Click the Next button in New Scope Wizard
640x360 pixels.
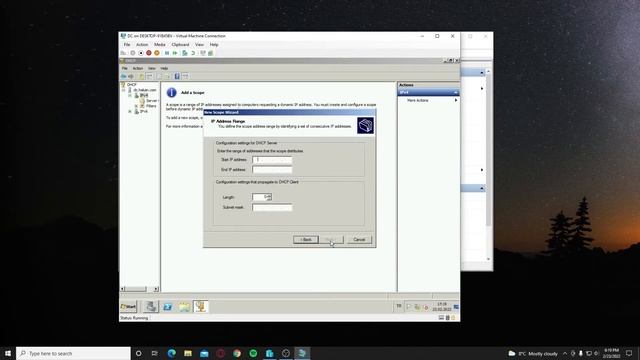(331, 240)
